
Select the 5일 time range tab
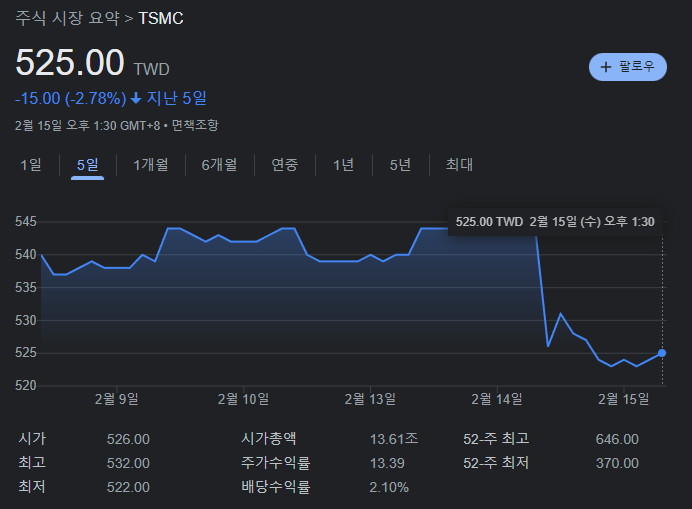tap(87, 165)
